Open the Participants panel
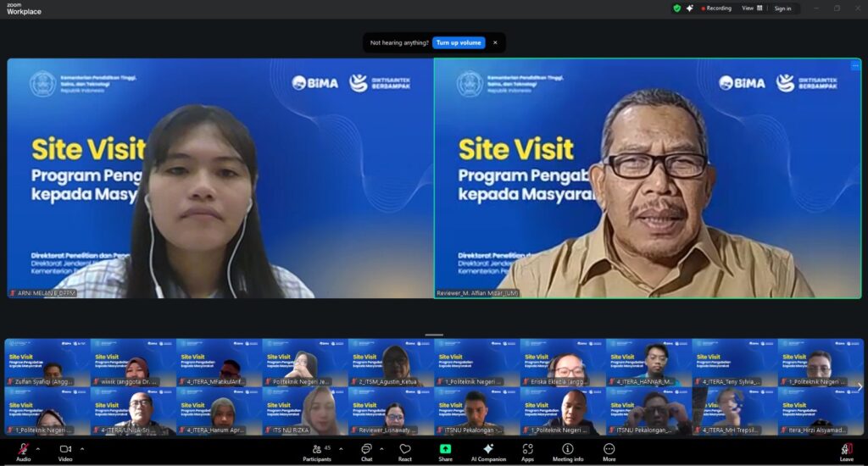The height and width of the screenshot is (466, 868). coord(316,449)
